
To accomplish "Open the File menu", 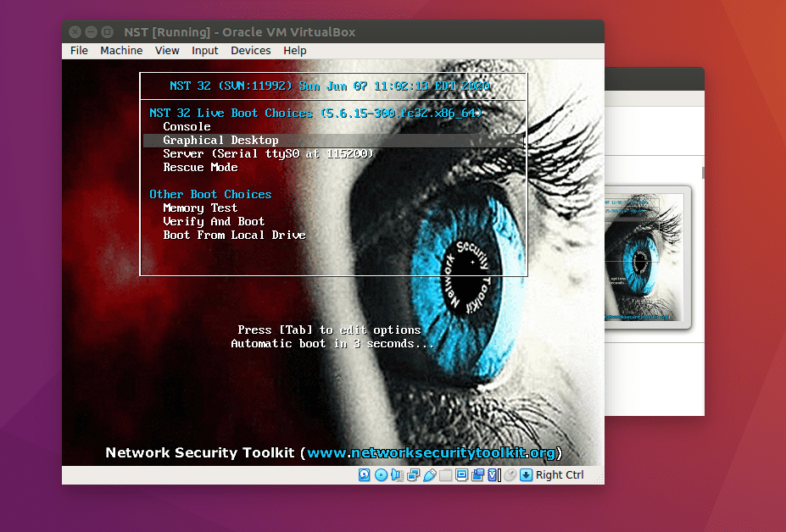I will 79,51.
